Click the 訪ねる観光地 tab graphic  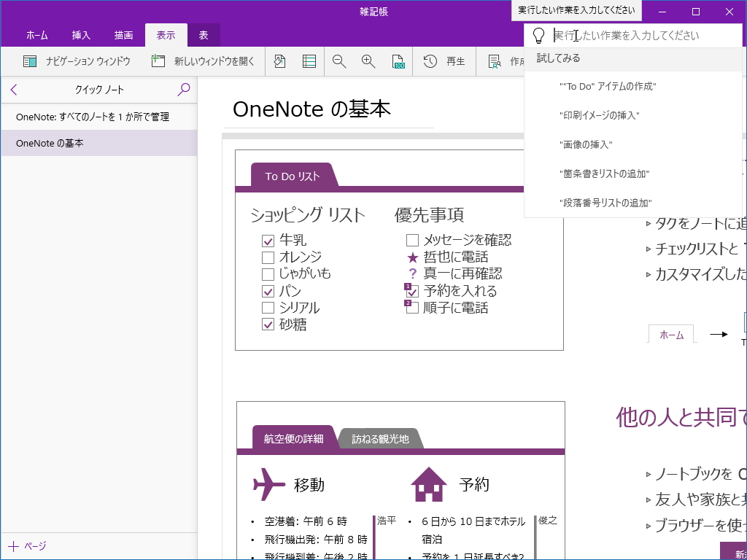pyautogui.click(x=380, y=438)
